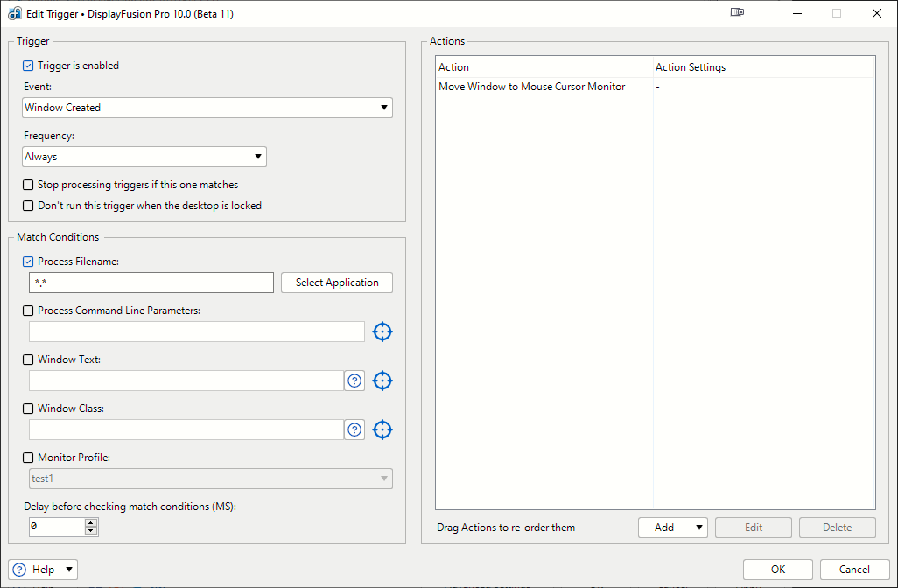Increase the delay value with the up stepper arrow

click(91, 523)
